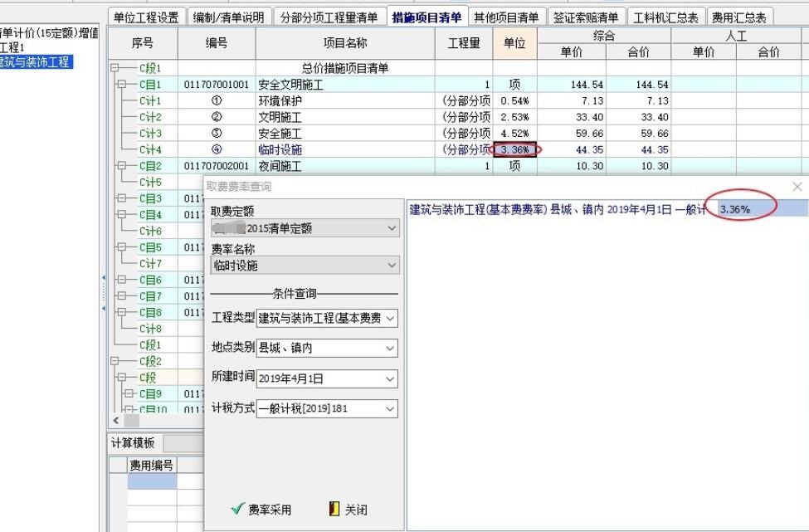Open the 分部分项工程量清单 tab
Image resolution: width=809 pixels, height=532 pixels.
tap(329, 17)
